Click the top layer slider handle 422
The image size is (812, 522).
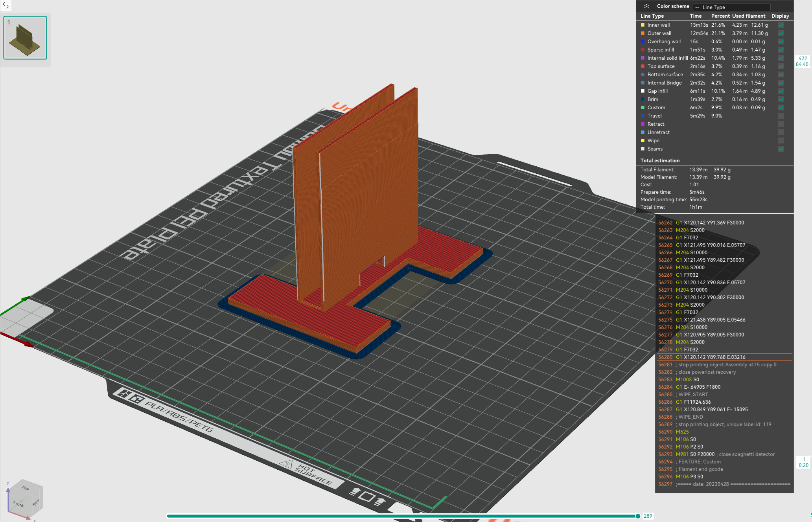coord(802,61)
